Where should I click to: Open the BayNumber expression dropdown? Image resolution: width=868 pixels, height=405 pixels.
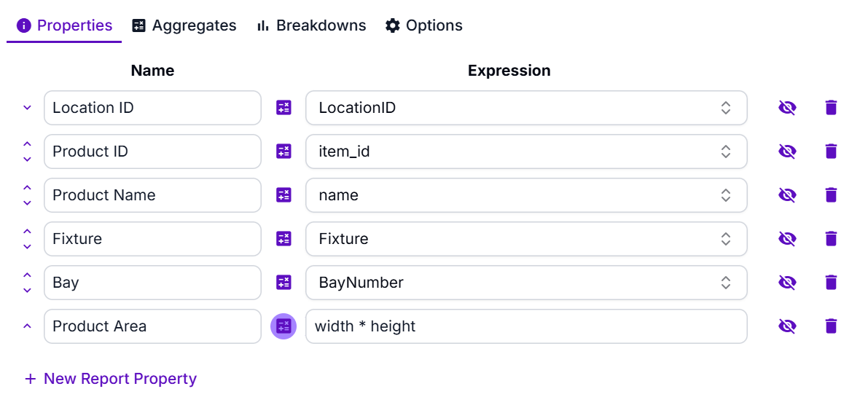click(x=526, y=283)
